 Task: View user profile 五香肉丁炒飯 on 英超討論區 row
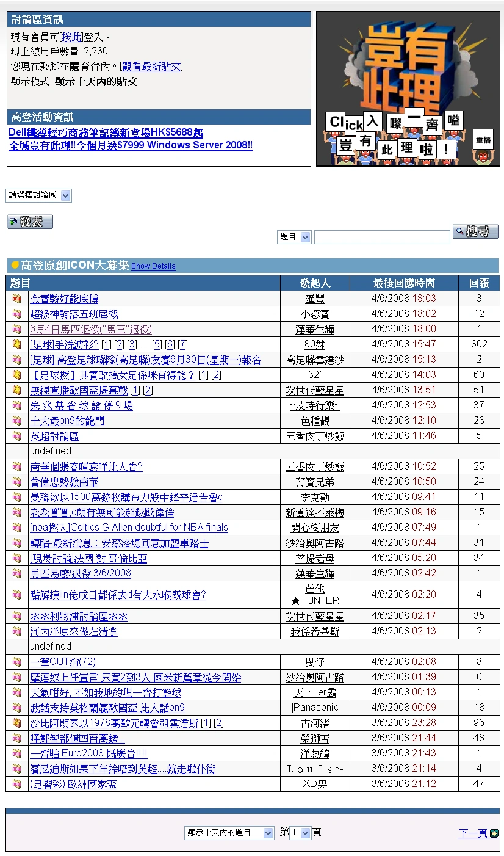coord(315,437)
